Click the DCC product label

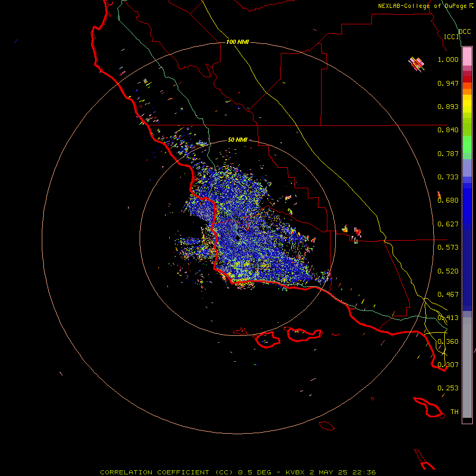pos(464,32)
